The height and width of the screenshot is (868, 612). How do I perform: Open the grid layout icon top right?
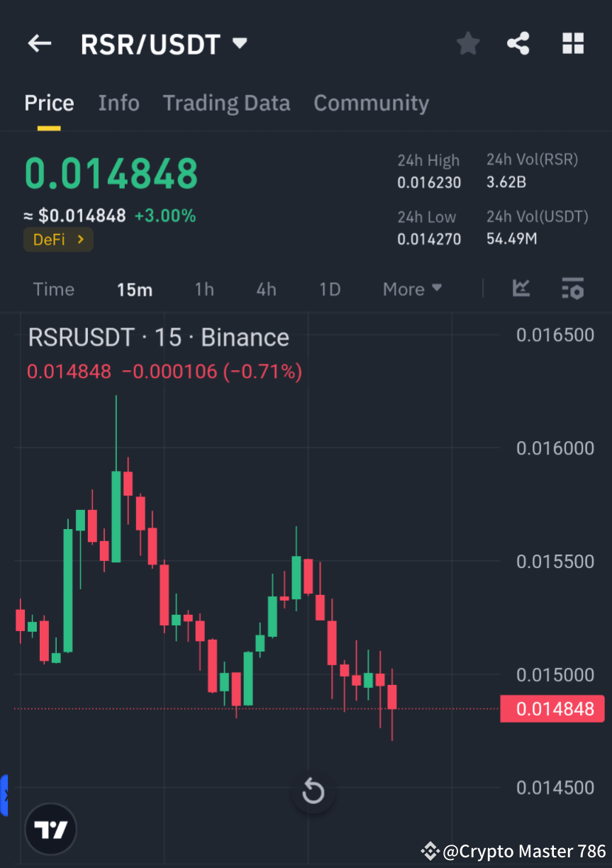(572, 43)
